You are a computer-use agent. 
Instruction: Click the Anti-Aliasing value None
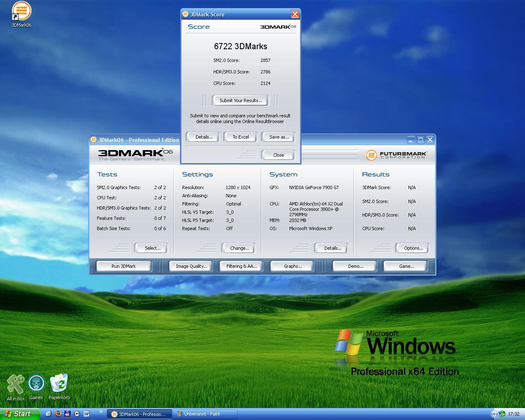[x=231, y=196]
